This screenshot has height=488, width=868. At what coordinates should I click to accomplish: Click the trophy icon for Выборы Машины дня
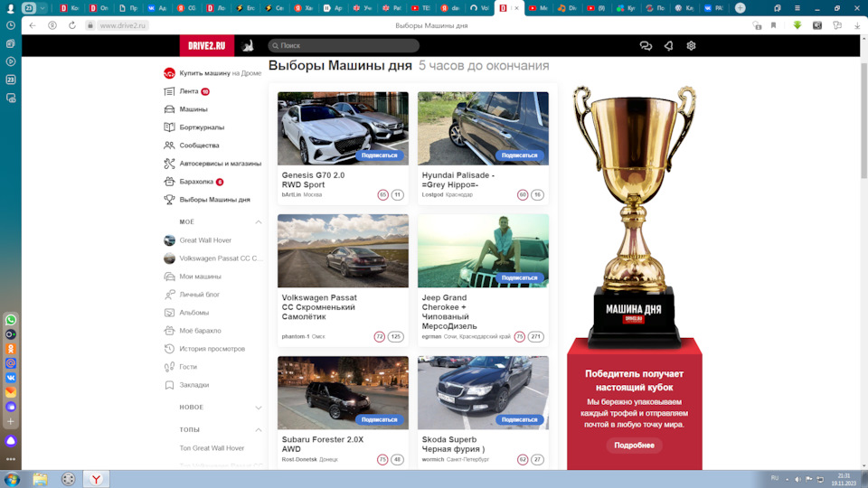(169, 200)
